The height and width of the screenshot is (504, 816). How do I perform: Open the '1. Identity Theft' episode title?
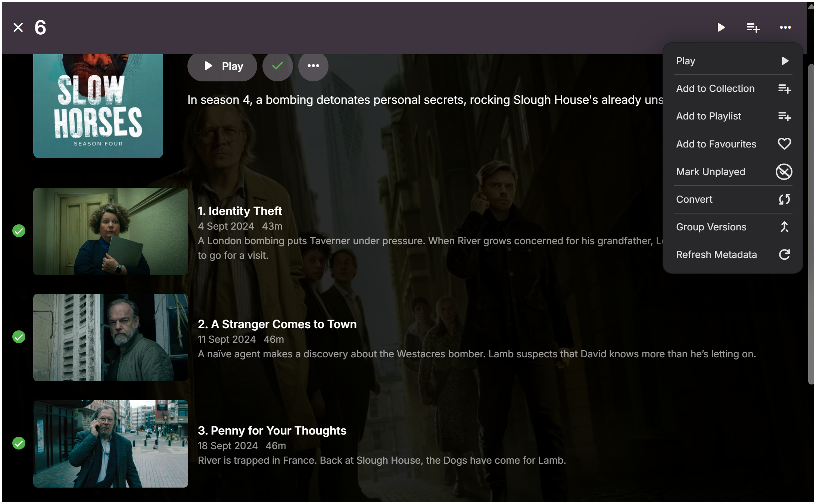click(x=240, y=211)
